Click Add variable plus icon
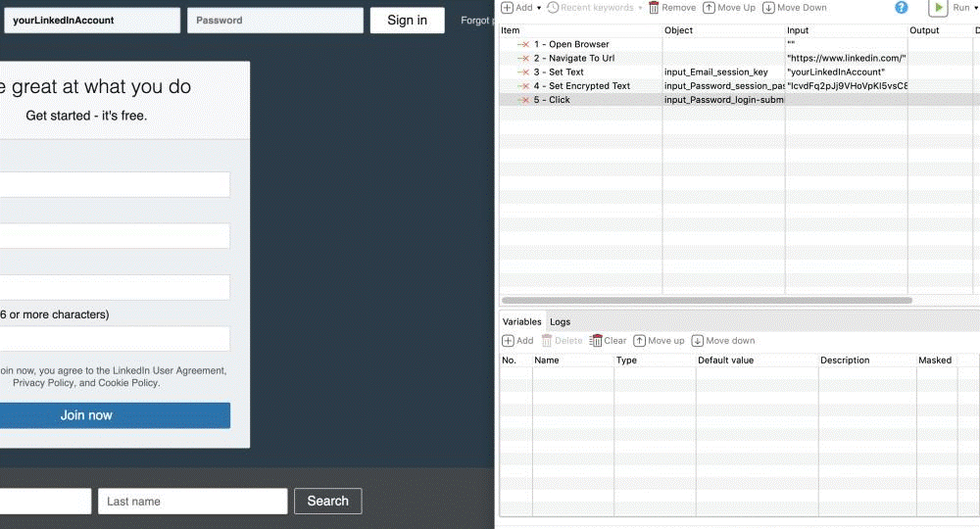Image resolution: width=980 pixels, height=529 pixels. [x=508, y=340]
